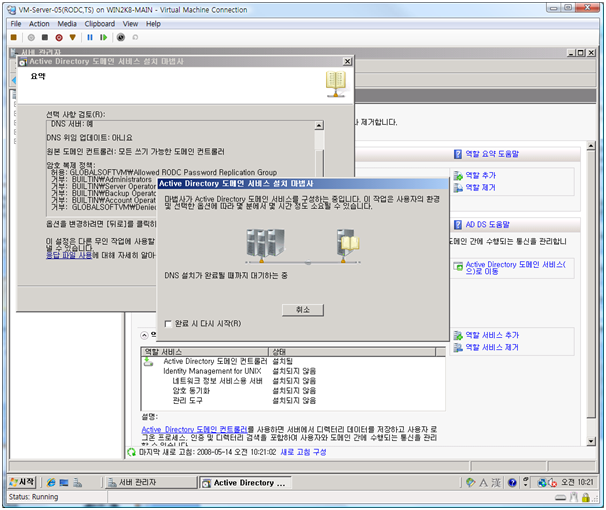Screen dimensions: 606x510
Task: Click Server Manager quick launch icon
Action: coord(77,483)
